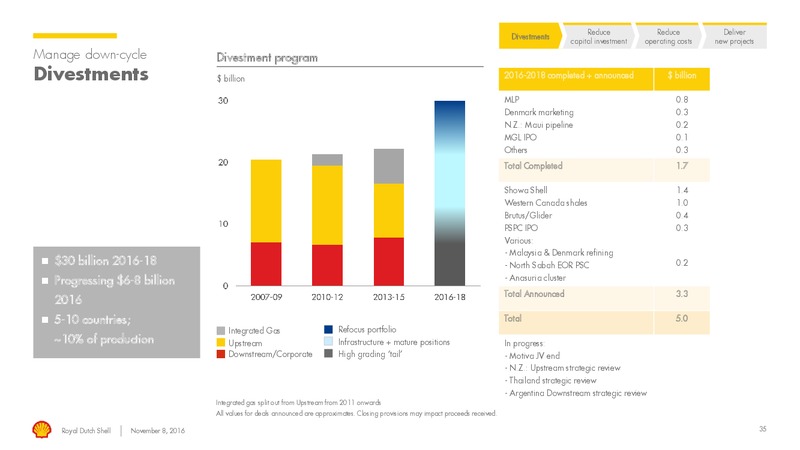Screen dimensions: 800x450
Task: Select the Reduce capital investment tab
Action: [598, 36]
